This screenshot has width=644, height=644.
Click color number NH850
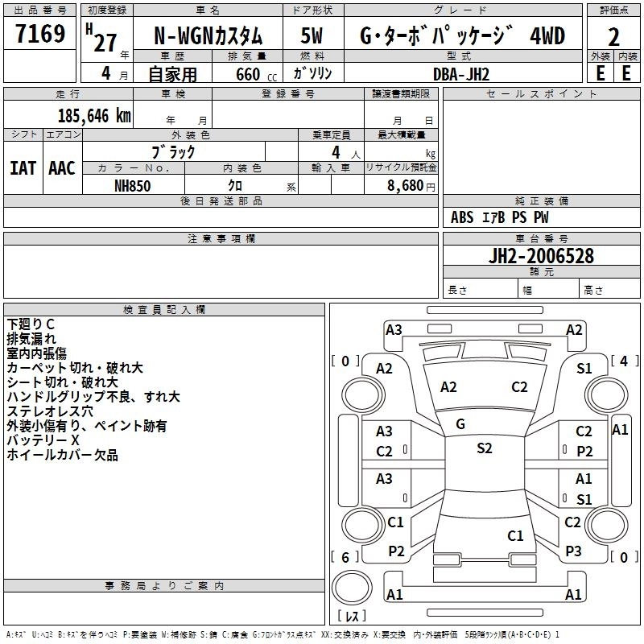[132, 186]
